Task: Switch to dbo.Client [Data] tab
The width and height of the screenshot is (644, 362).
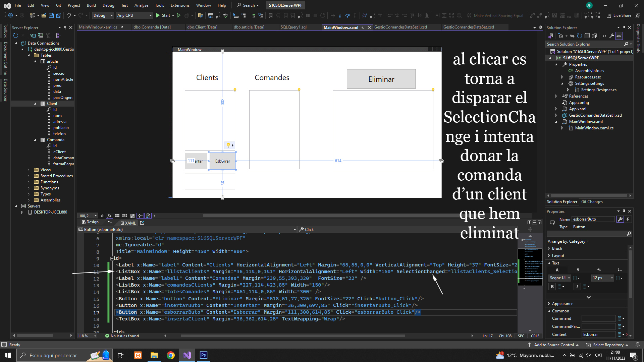Action: pyautogui.click(x=202, y=27)
